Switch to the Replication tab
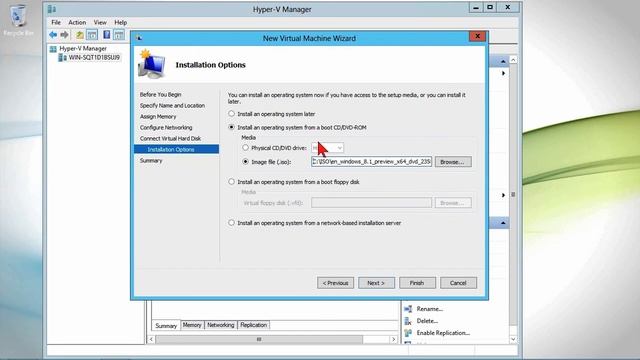Screen dimensions: 640x360 (253, 325)
